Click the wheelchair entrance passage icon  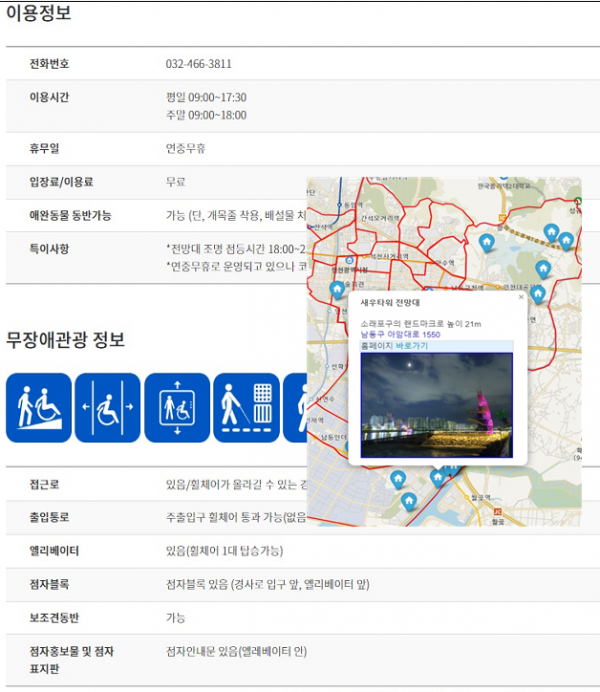[107, 407]
